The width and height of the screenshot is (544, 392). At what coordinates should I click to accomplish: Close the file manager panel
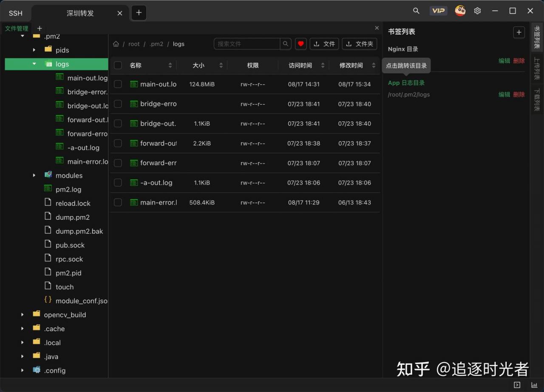377,28
